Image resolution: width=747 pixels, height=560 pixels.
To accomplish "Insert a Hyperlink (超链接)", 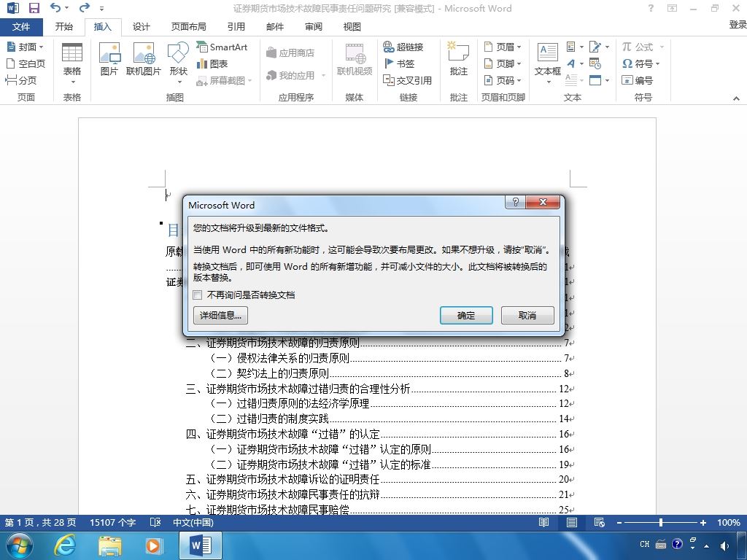I will coord(403,47).
